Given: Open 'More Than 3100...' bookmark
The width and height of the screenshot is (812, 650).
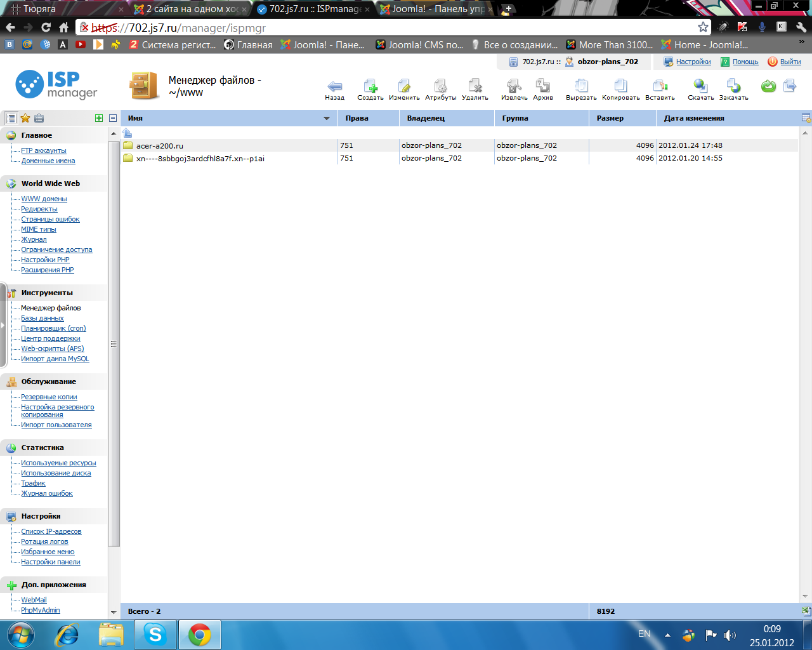Looking at the screenshot, I should [609, 44].
